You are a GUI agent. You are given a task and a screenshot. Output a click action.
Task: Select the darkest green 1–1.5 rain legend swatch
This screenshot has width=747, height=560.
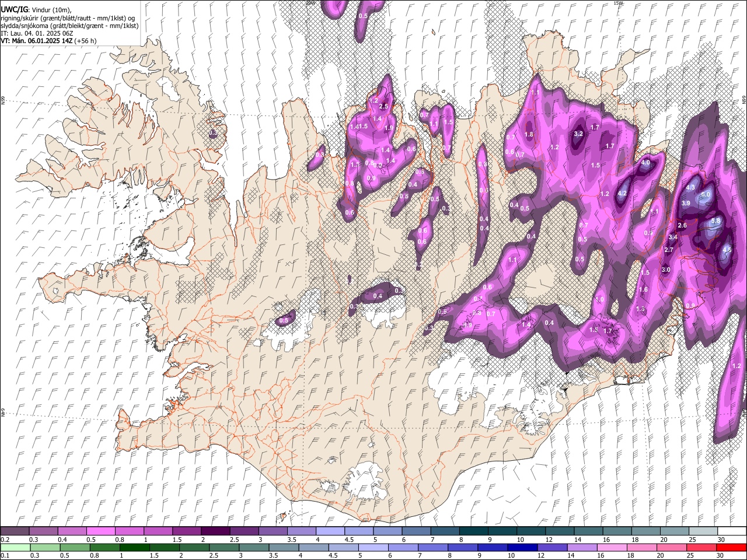(134, 547)
